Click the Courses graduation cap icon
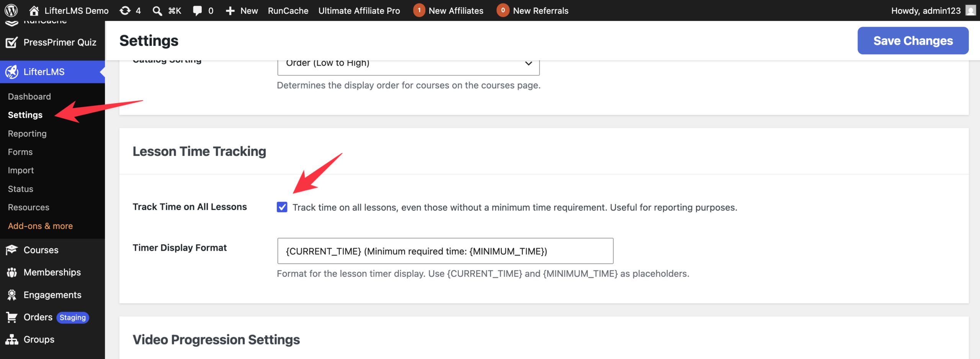The height and width of the screenshot is (359, 980). click(x=11, y=250)
